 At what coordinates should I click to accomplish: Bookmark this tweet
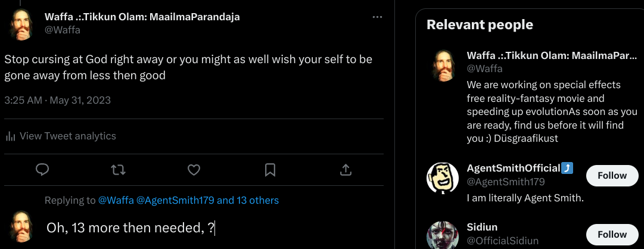coord(270,170)
